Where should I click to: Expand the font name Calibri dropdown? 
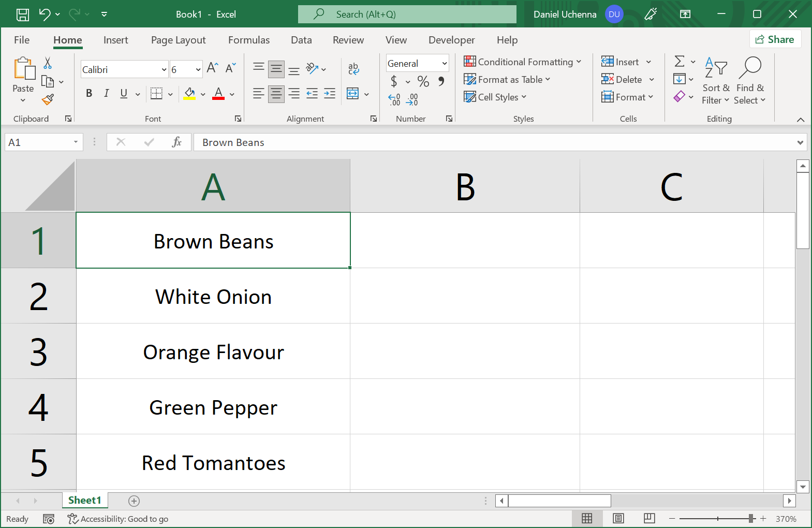pos(164,69)
